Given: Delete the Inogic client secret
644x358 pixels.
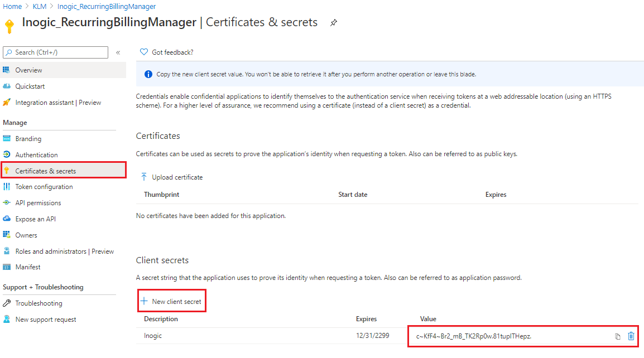Looking at the screenshot, I should [631, 336].
